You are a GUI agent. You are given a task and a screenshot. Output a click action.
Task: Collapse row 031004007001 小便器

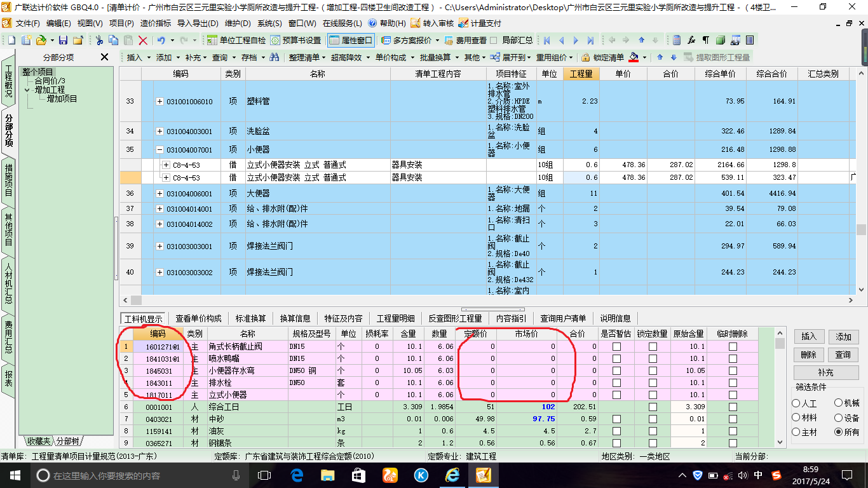pos(160,150)
